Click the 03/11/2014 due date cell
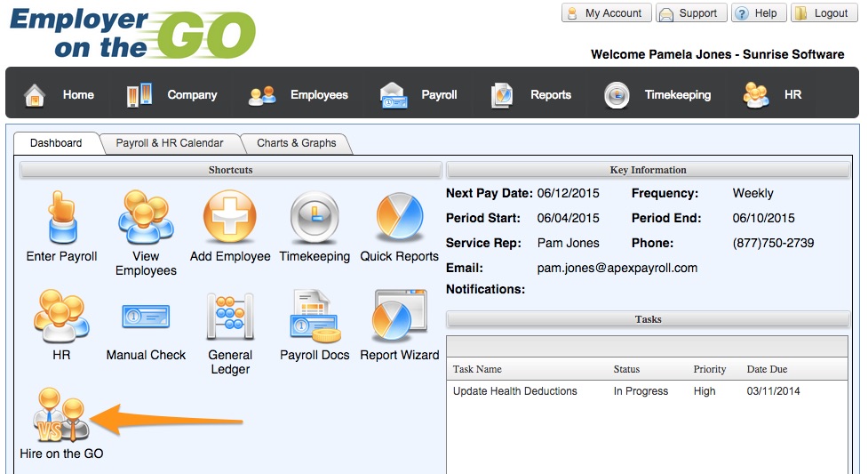The height and width of the screenshot is (474, 868). (773, 390)
